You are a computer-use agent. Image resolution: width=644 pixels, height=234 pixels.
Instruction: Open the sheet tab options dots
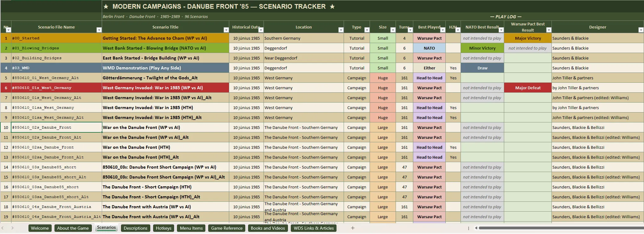point(469,228)
